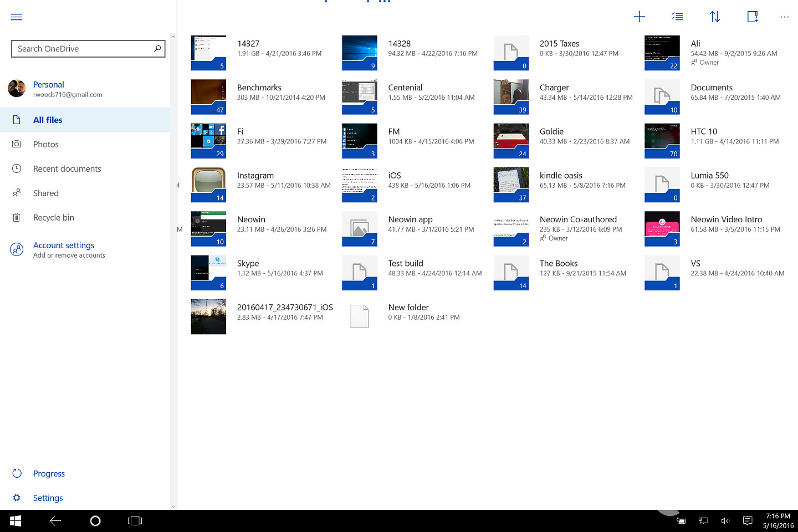Click the All files document icon
This screenshot has width=798, height=532.
(x=17, y=120)
